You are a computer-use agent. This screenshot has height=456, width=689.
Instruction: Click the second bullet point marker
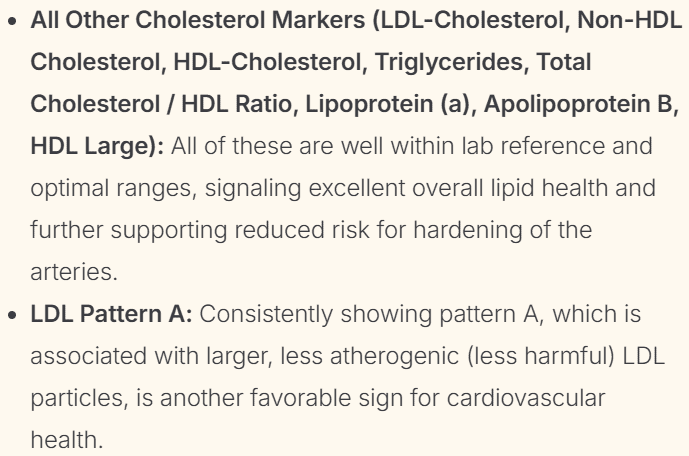point(15,313)
